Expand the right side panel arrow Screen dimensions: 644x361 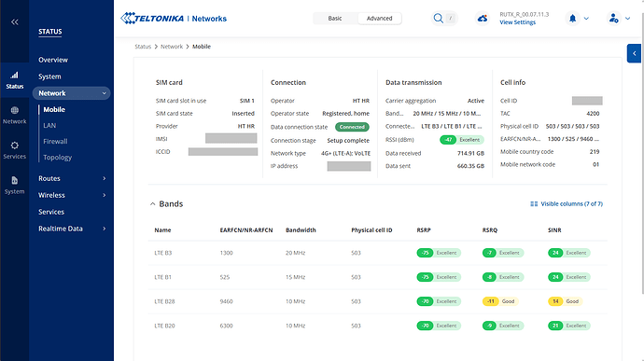[x=634, y=53]
